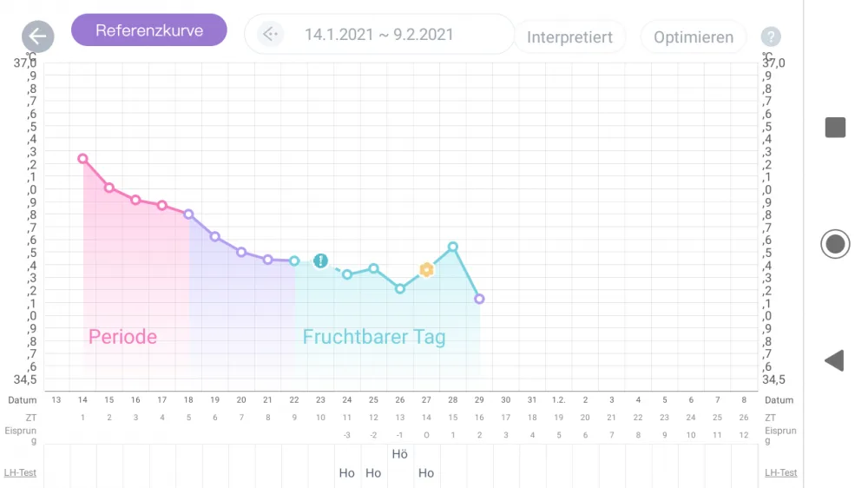Select temperature point on date 14
This screenshot has width=868, height=488.
pos(82,159)
